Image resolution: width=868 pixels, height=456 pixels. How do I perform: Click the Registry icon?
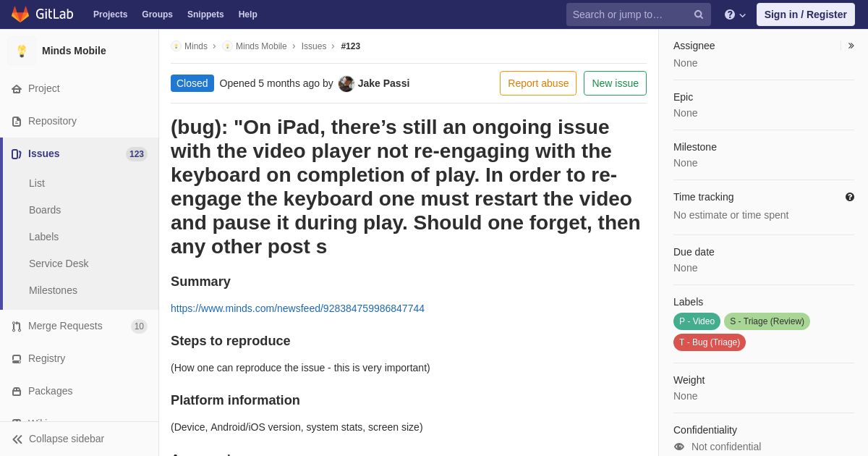17,359
